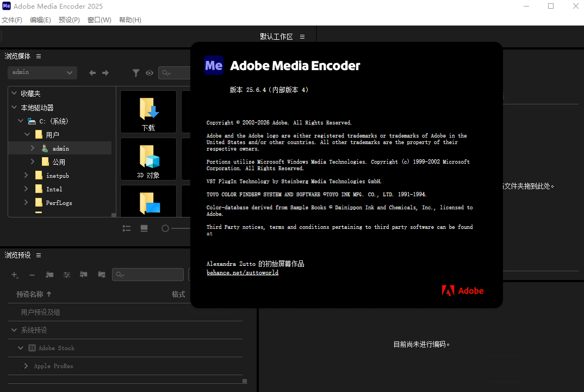This screenshot has height=392, width=584.
Task: Collapse the 本地驱动器 tree node
Action: (x=14, y=107)
